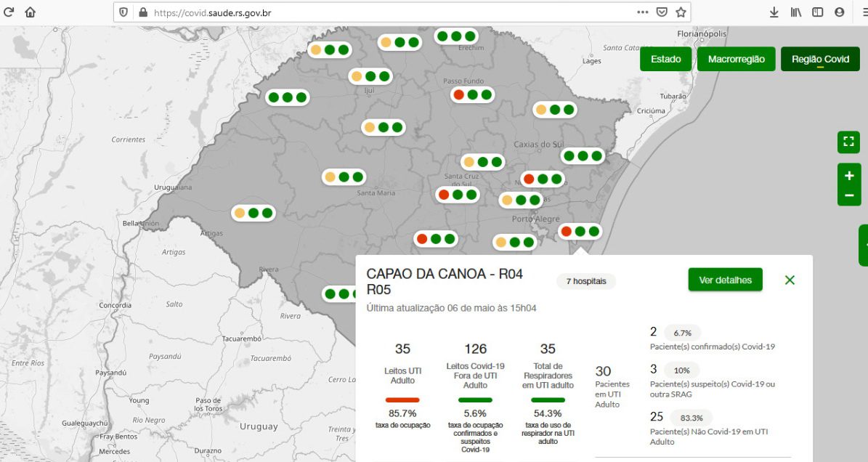Close the Capao da Canoa popup
This screenshot has width=868, height=462.
point(790,280)
